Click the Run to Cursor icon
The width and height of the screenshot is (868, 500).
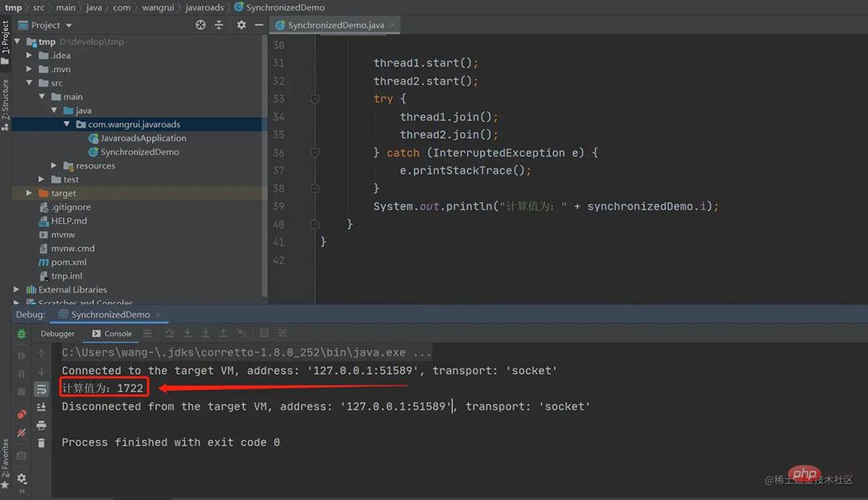(242, 333)
